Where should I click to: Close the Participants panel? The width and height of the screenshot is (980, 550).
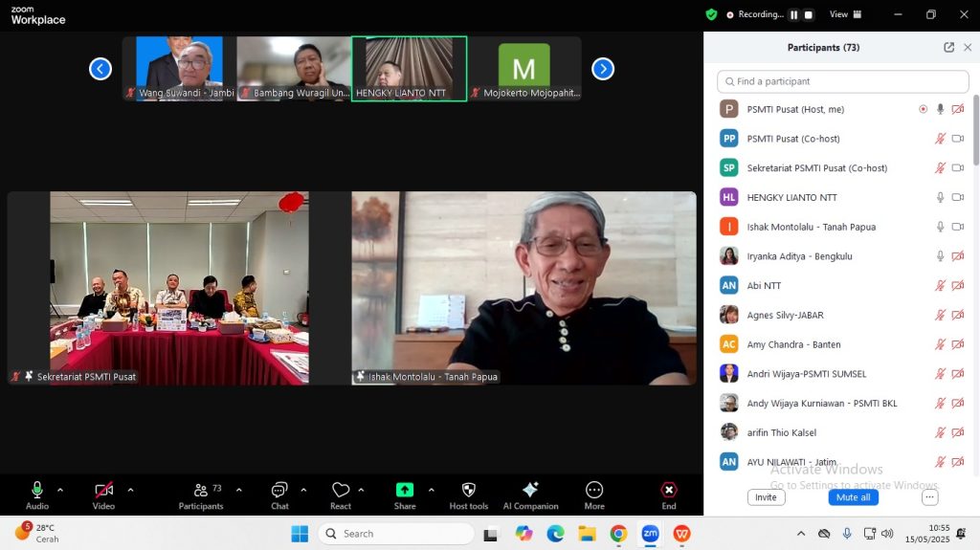tap(968, 48)
